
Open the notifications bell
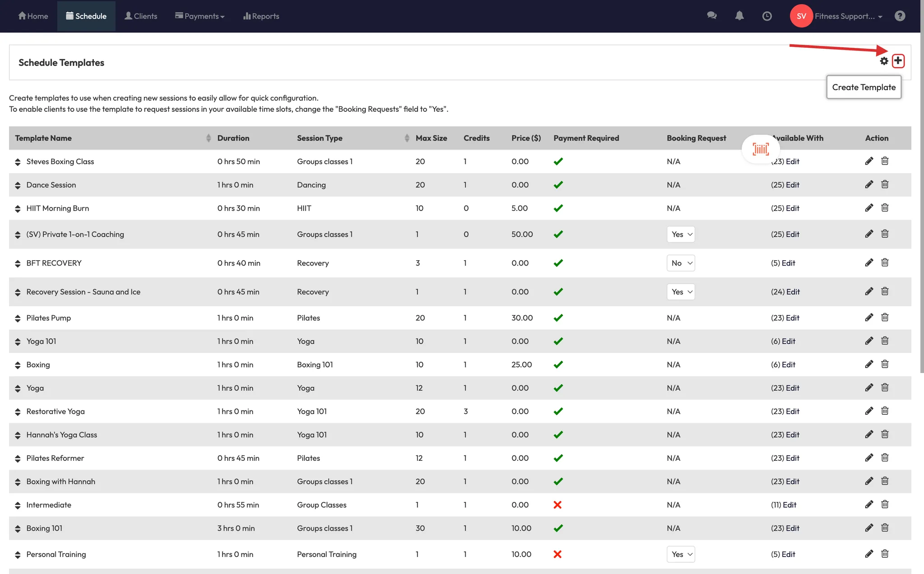739,16
